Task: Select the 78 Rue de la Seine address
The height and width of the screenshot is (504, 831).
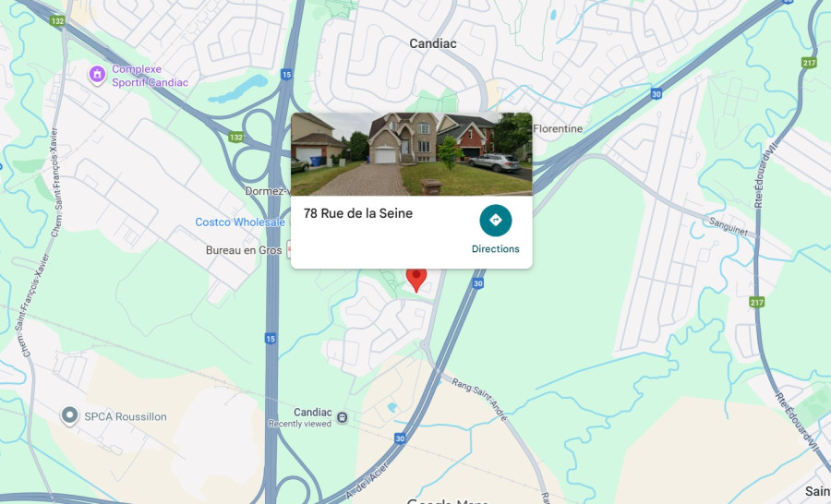Action: [357, 213]
